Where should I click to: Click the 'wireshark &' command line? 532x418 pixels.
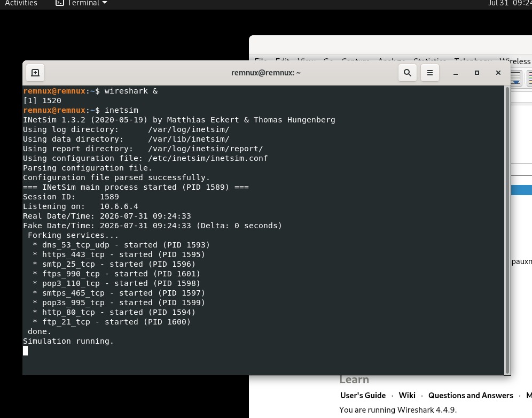(x=131, y=91)
